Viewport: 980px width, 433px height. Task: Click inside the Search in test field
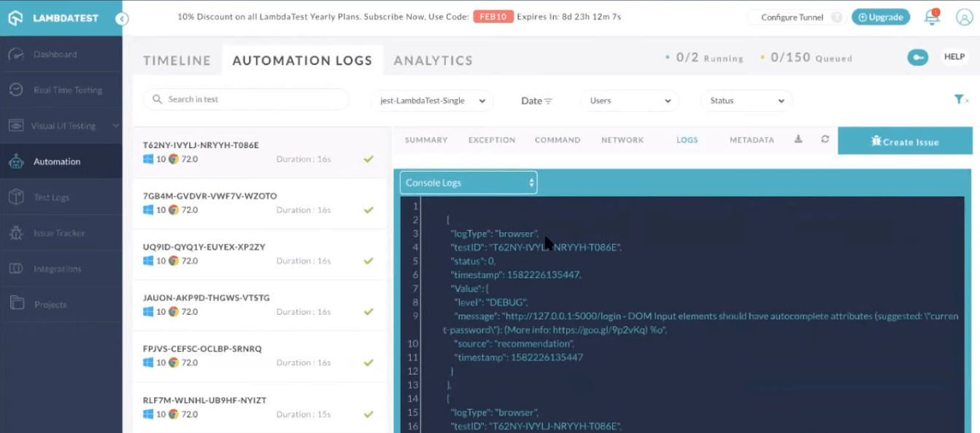[x=245, y=99]
